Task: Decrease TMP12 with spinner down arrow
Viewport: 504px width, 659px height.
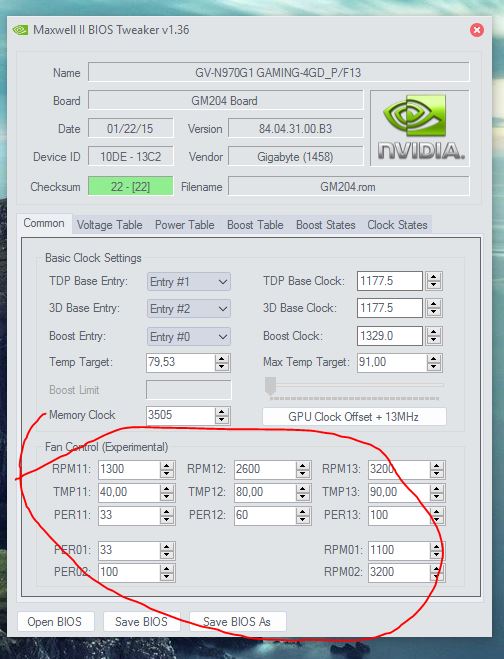Action: (x=303, y=496)
